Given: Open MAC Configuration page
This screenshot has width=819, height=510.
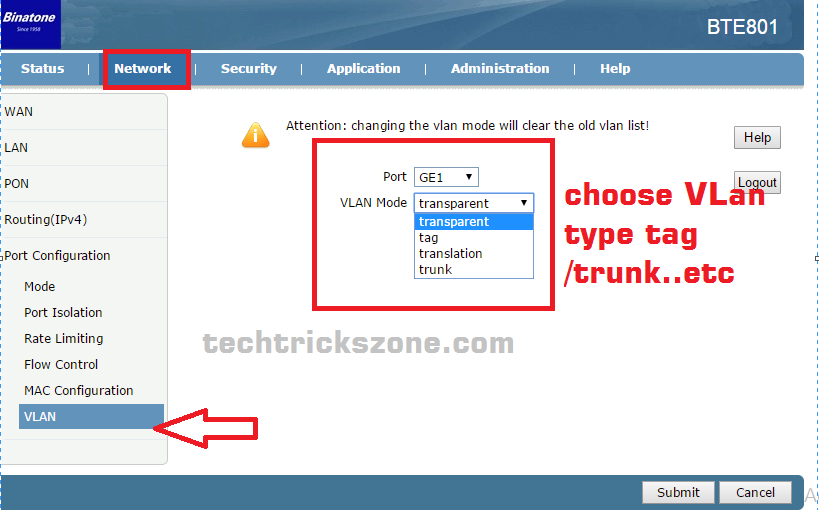Looking at the screenshot, I should (78, 390).
